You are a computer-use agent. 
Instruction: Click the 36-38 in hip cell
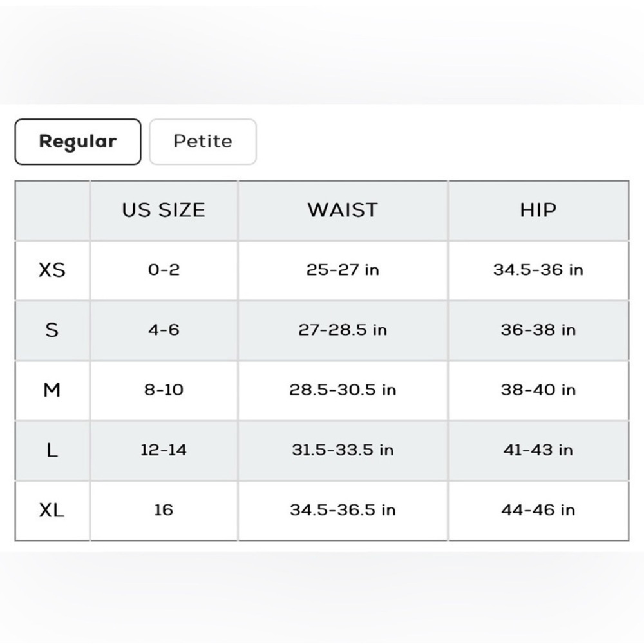tap(538, 330)
